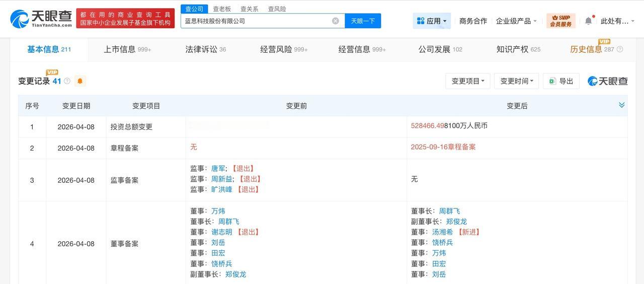Open supervisor 周新益 profile link
The width and height of the screenshot is (644, 284).
click(222, 179)
